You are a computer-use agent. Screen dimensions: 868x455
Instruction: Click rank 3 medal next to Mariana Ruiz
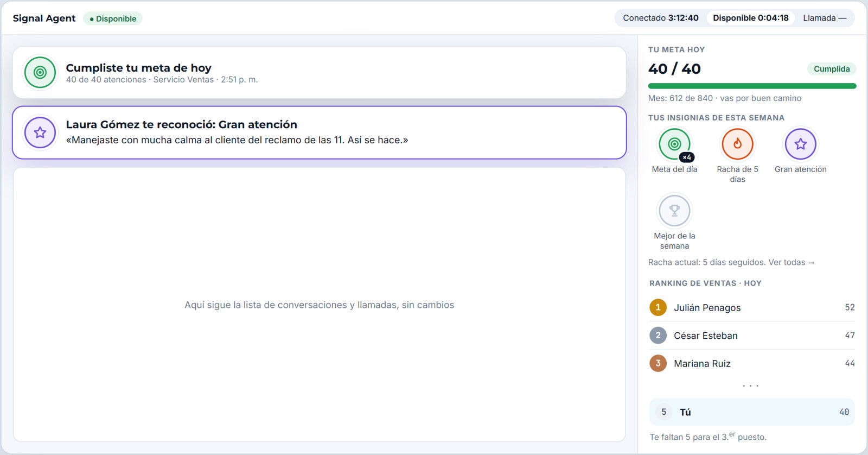658,363
